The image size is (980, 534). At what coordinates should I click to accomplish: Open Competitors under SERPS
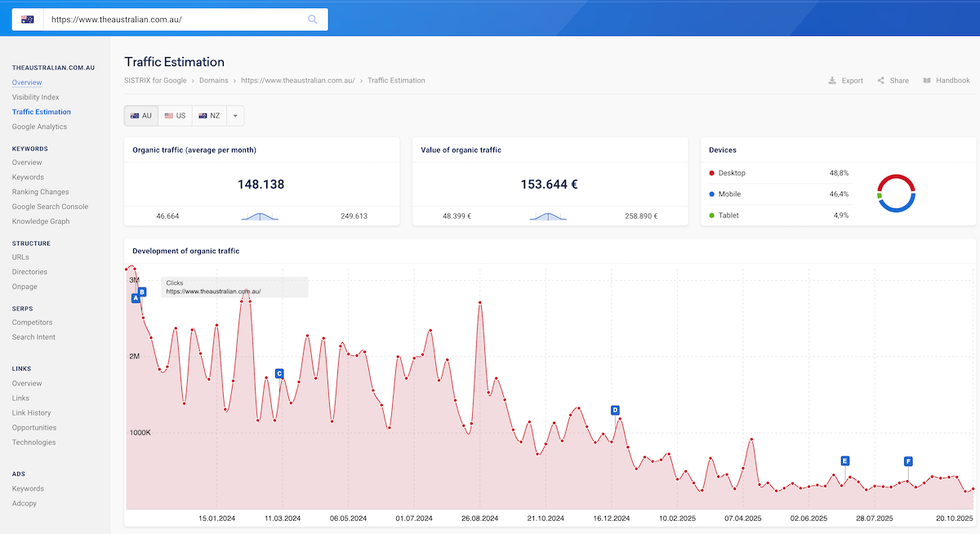[x=33, y=323]
